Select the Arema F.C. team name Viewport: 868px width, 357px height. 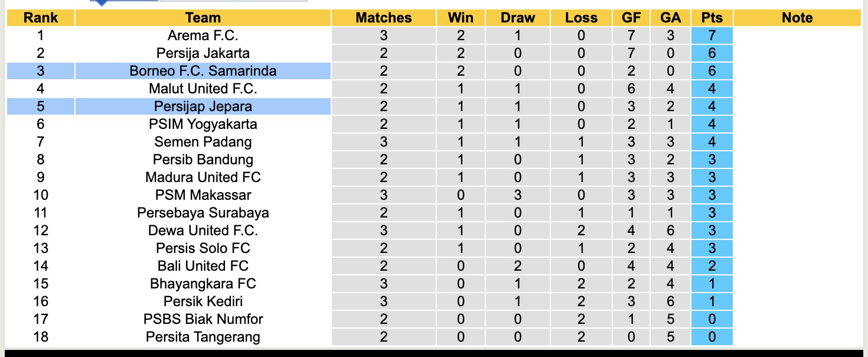[x=203, y=35]
